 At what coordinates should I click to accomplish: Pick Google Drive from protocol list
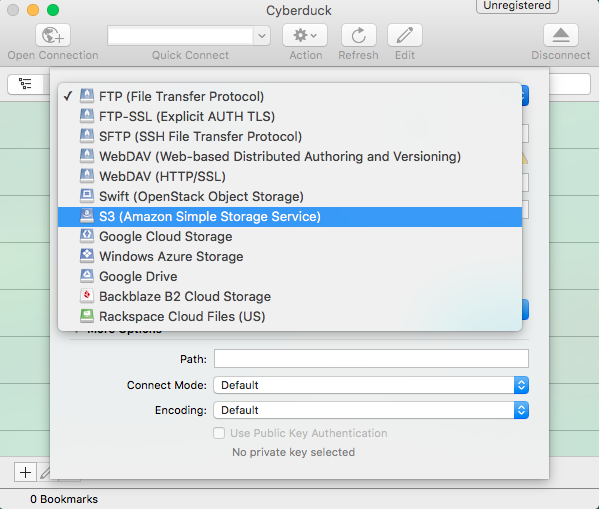tap(290, 276)
